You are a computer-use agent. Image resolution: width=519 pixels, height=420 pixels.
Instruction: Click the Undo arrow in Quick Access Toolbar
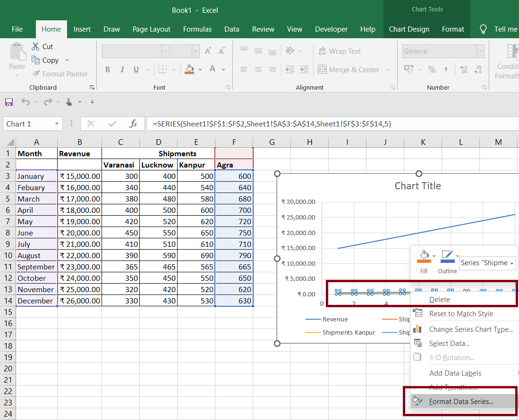tap(25, 101)
